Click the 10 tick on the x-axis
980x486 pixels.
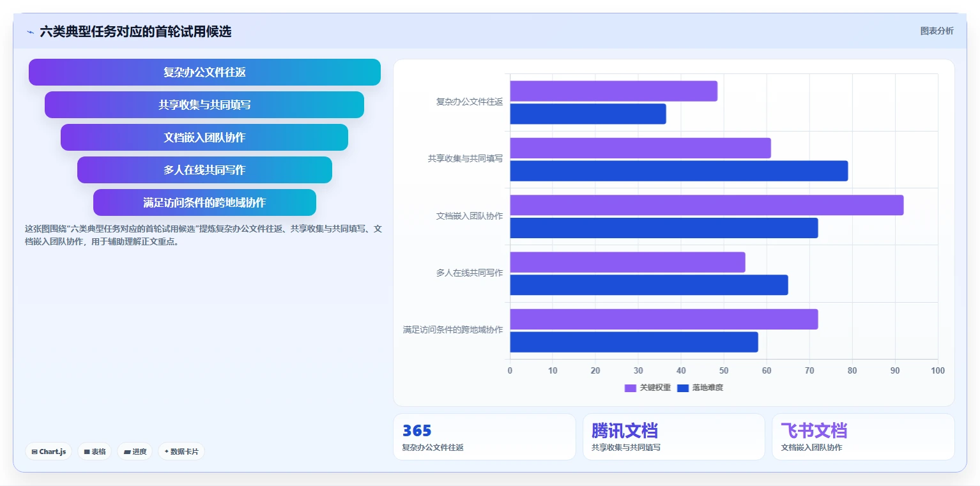[553, 370]
